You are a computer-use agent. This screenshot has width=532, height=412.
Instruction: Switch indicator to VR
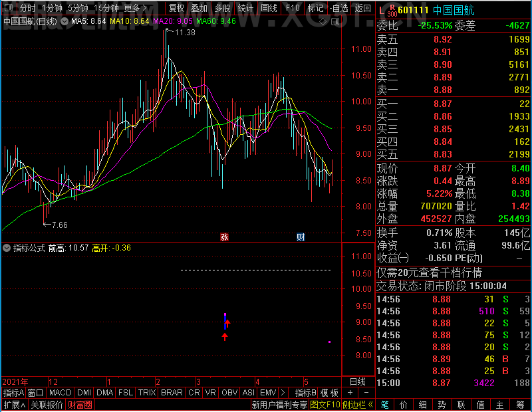(210, 393)
